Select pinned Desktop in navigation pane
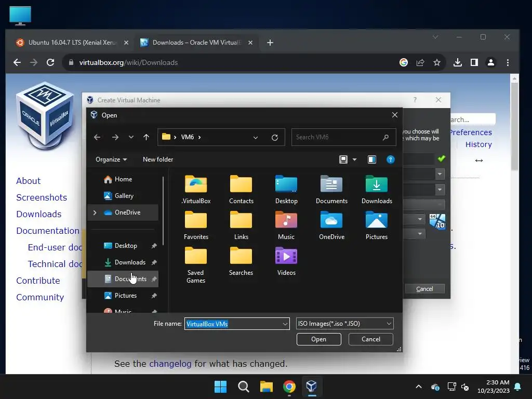Image resolution: width=532 pixels, height=399 pixels. coord(123,246)
